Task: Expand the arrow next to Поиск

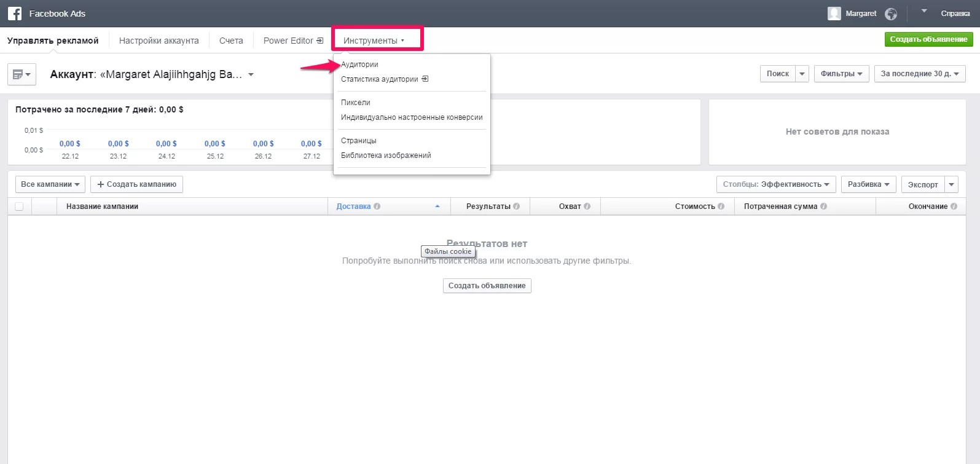Action: [802, 74]
